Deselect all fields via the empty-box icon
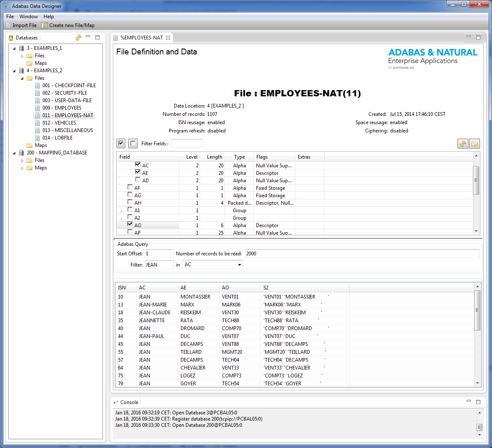The width and height of the screenshot is (492, 448). coord(132,143)
